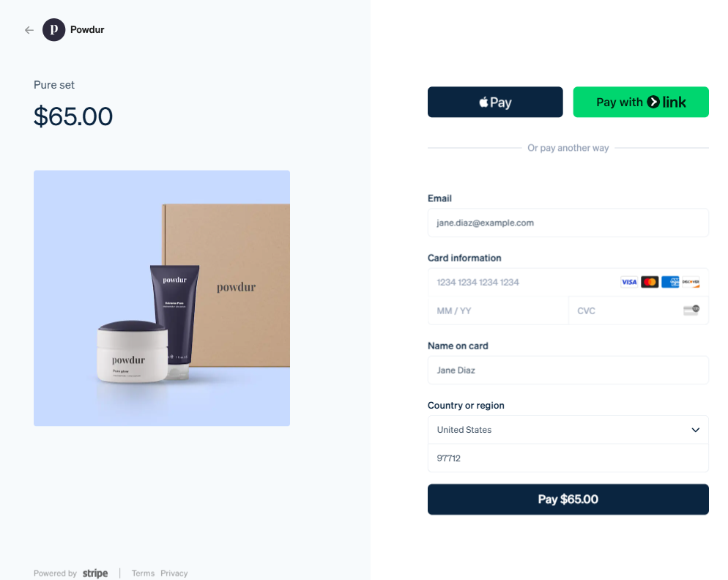This screenshot has height=580, width=728.
Task: Select the MM / YY expiry field
Action: coord(498,311)
